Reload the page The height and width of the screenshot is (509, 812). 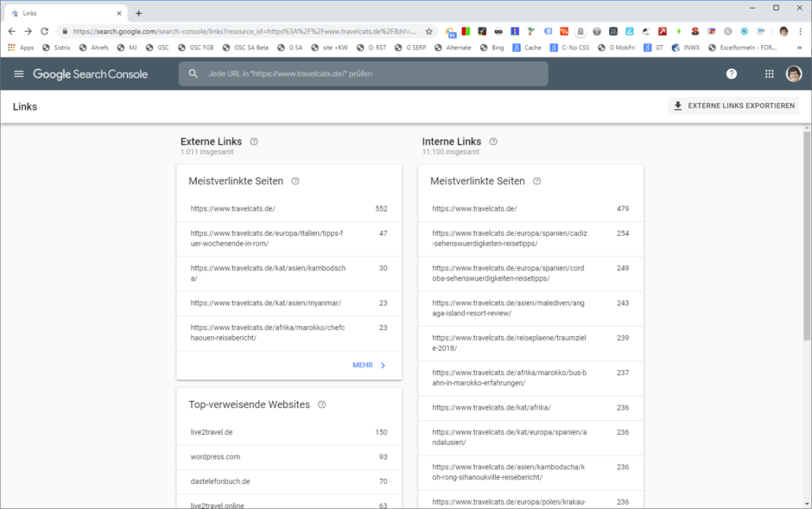click(x=45, y=31)
